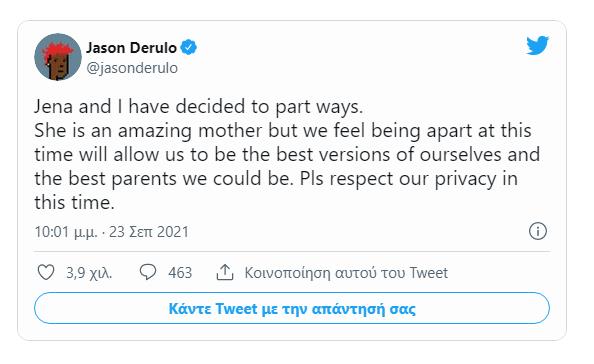The height and width of the screenshot is (364, 594).
Task: Open replies via speech bubble icon
Action: click(x=148, y=272)
